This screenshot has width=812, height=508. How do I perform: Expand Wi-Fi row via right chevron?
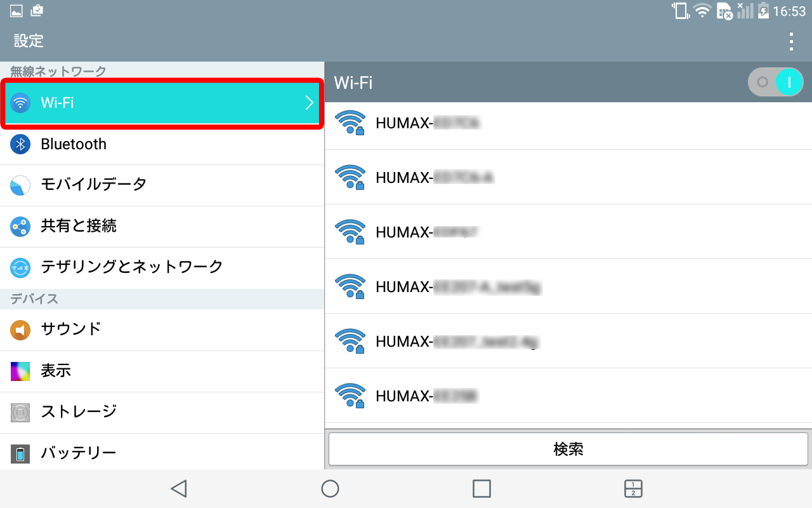310,103
